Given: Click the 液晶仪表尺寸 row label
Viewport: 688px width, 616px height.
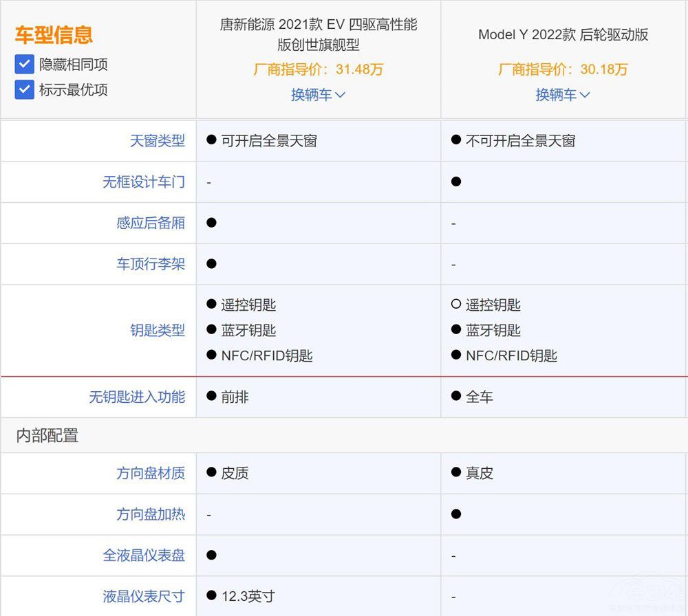Looking at the screenshot, I should click(x=144, y=596).
